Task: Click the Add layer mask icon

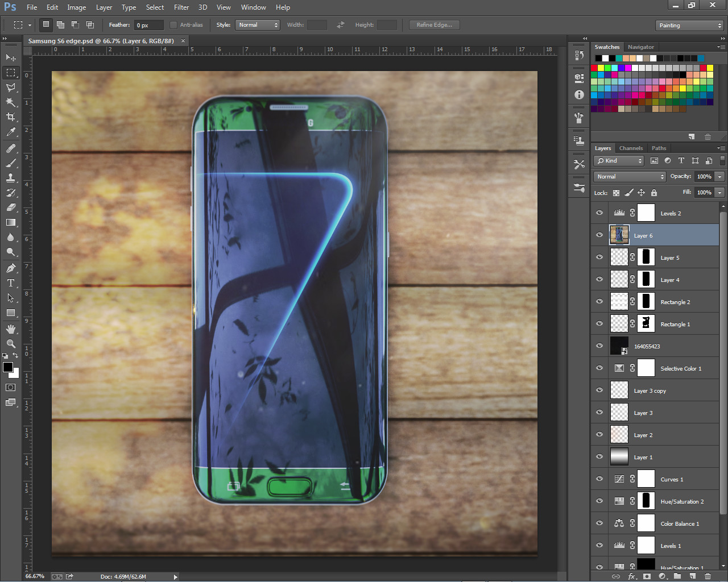Action: pos(647,576)
